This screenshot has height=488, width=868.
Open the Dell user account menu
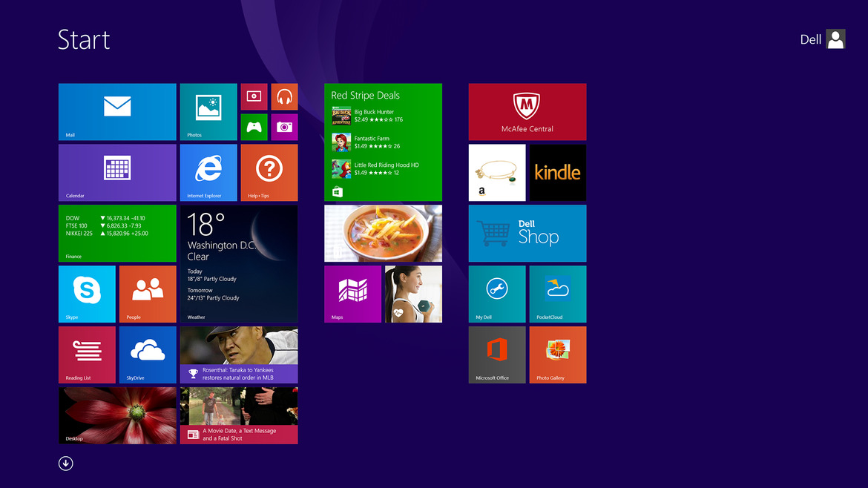(x=823, y=39)
